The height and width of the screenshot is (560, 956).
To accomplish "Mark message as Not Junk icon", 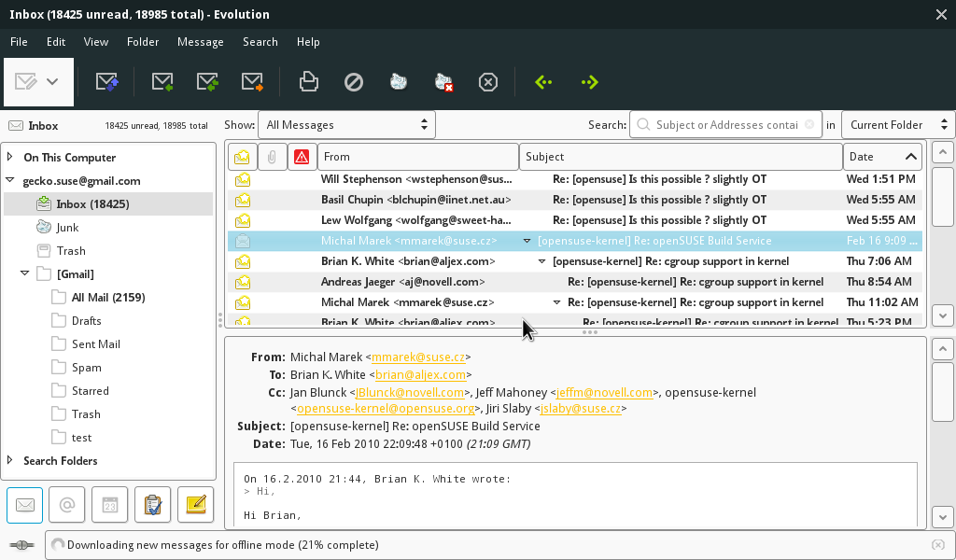I will 443,81.
